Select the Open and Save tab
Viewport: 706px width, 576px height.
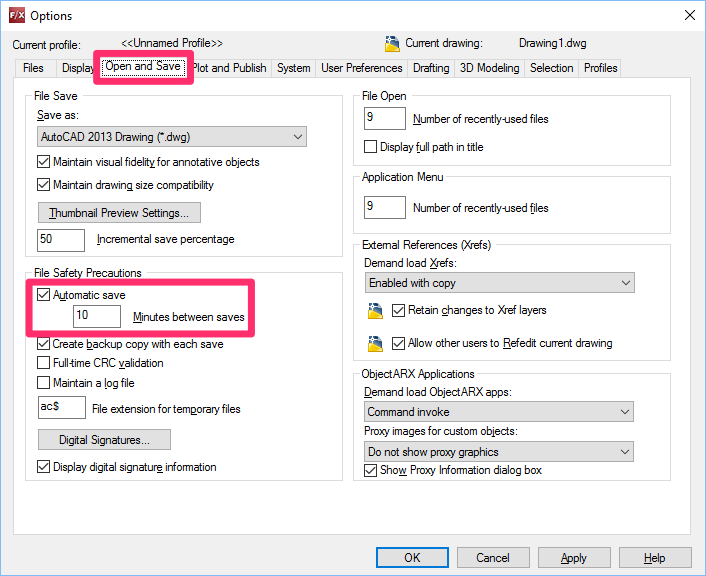click(143, 66)
